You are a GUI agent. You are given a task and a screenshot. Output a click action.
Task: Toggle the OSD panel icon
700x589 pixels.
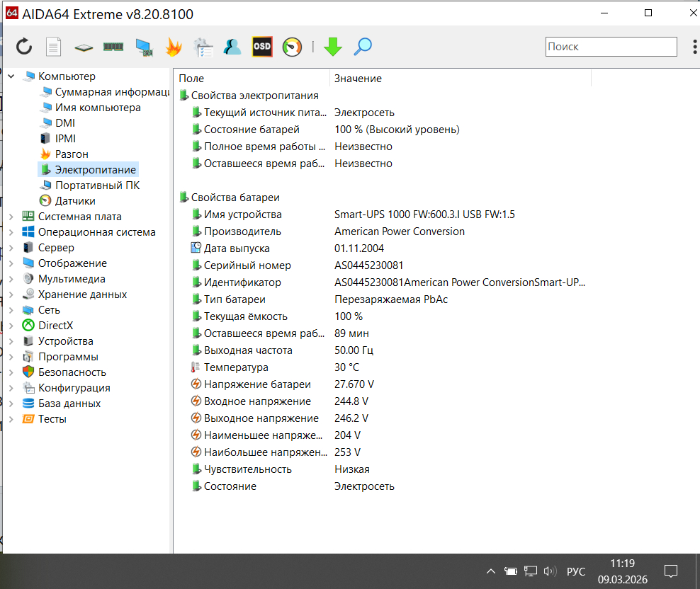(262, 47)
